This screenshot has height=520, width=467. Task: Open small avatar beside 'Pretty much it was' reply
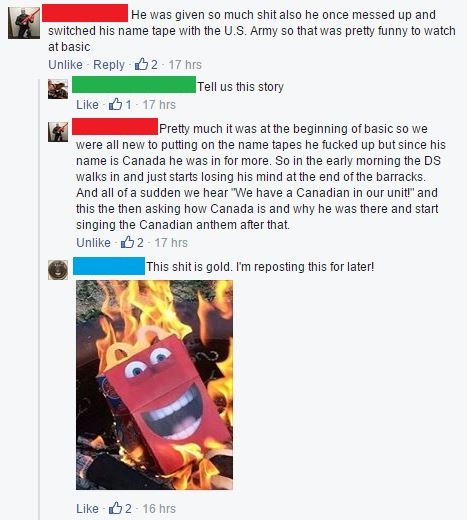[58, 132]
